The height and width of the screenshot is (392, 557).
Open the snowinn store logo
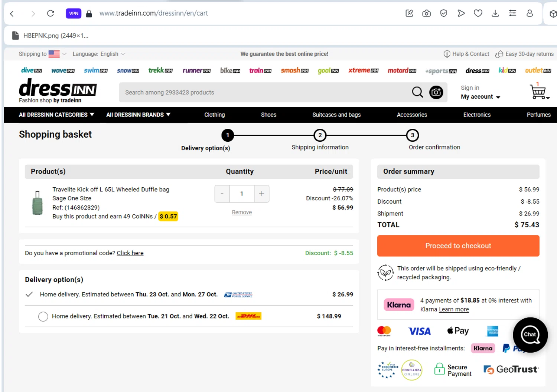point(128,70)
